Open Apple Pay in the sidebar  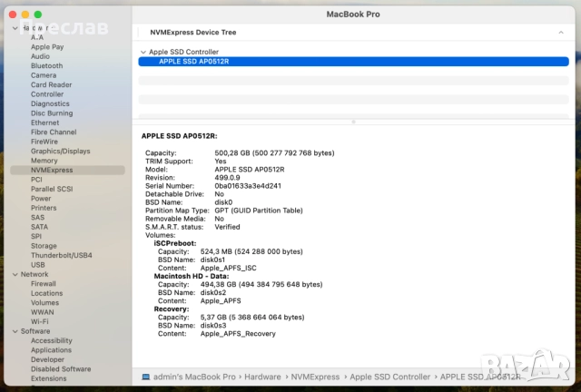click(47, 47)
